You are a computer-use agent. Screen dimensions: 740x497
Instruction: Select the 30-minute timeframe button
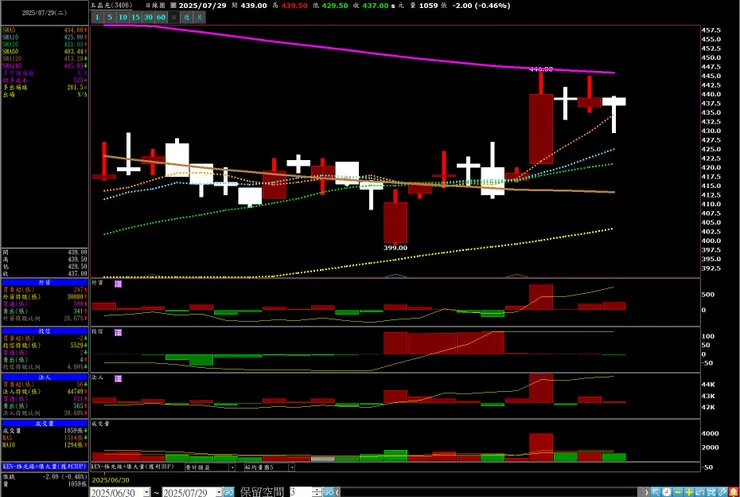(148, 17)
